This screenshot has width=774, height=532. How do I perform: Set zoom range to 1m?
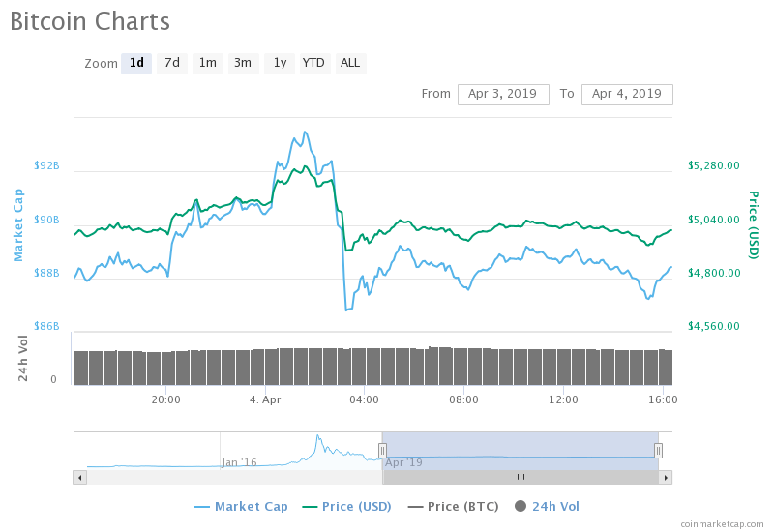coord(208,63)
